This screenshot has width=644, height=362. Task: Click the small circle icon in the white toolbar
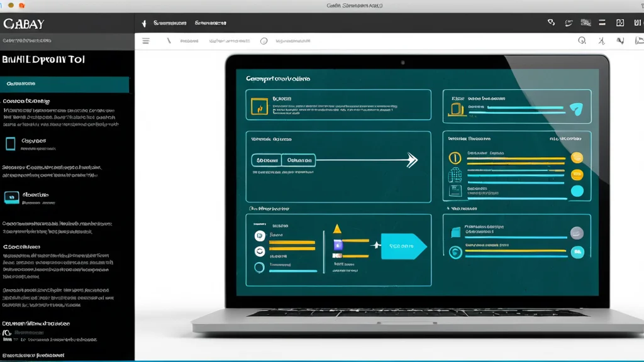tap(264, 41)
